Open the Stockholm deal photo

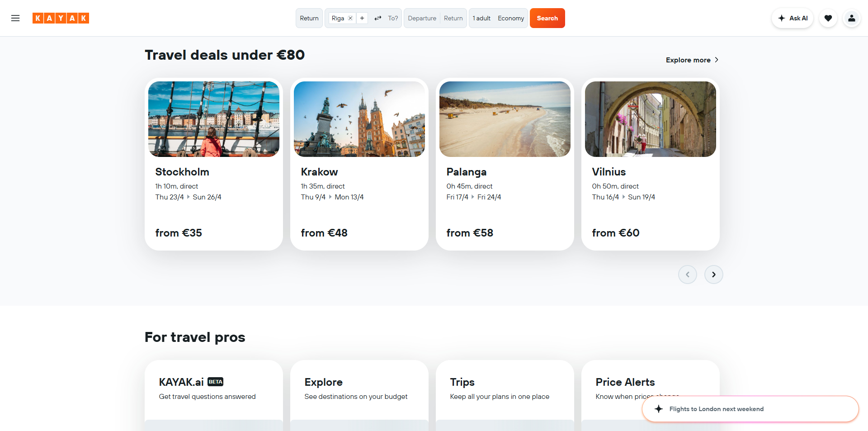[214, 119]
